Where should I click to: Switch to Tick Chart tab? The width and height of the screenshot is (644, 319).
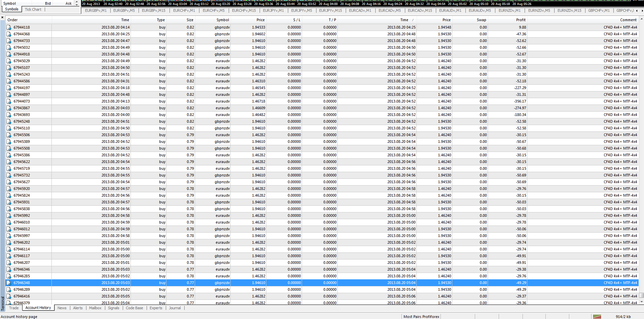click(x=33, y=9)
